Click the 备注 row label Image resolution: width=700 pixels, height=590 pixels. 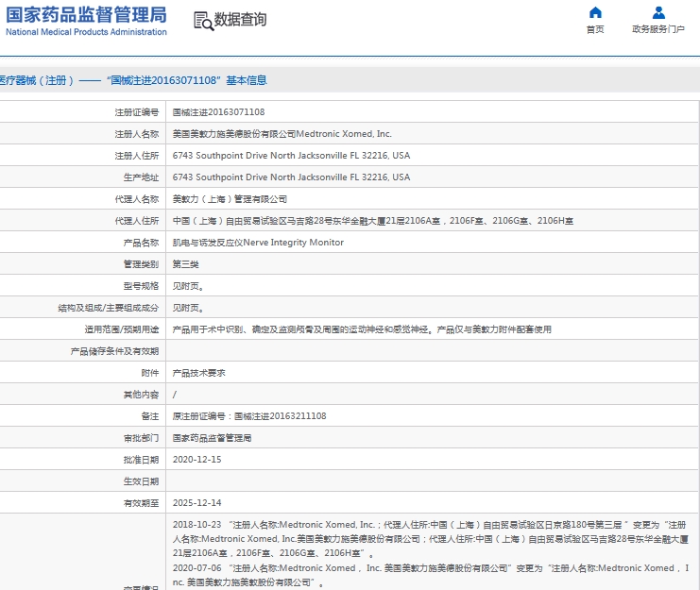tap(150, 416)
